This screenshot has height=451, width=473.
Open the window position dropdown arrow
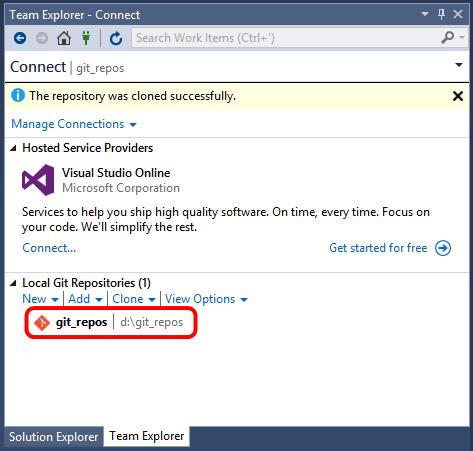pyautogui.click(x=425, y=14)
